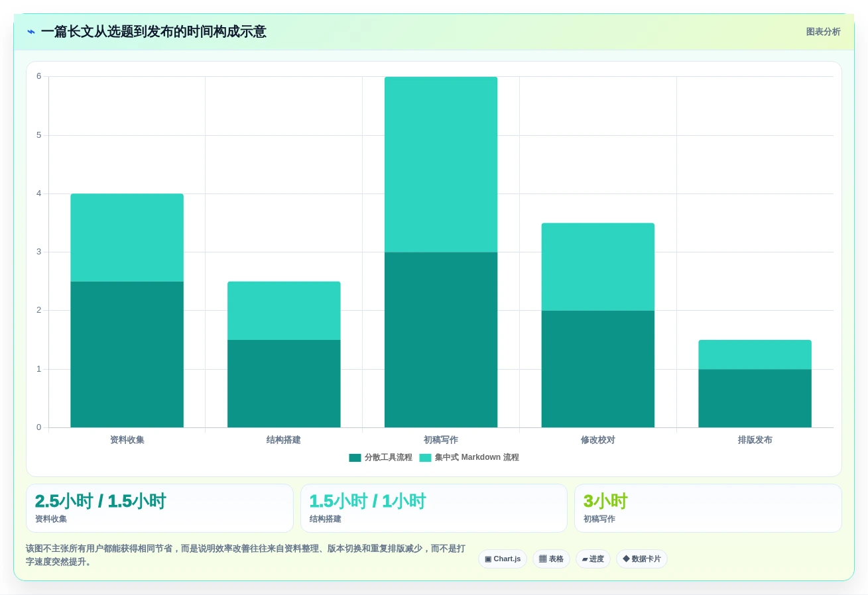Click the dark teal 资料收集 bar segment
Image resolution: width=868 pixels, height=595 pixels.
click(x=127, y=354)
